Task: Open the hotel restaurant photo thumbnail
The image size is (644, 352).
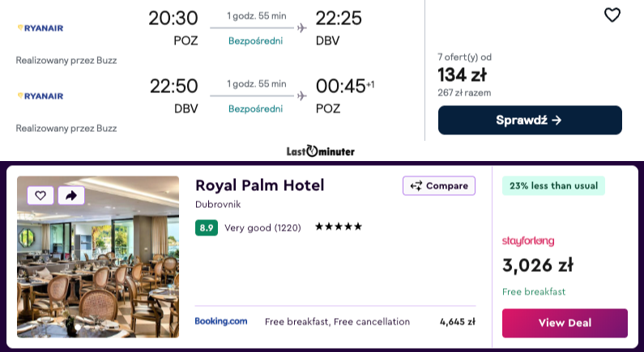Action: tap(98, 257)
